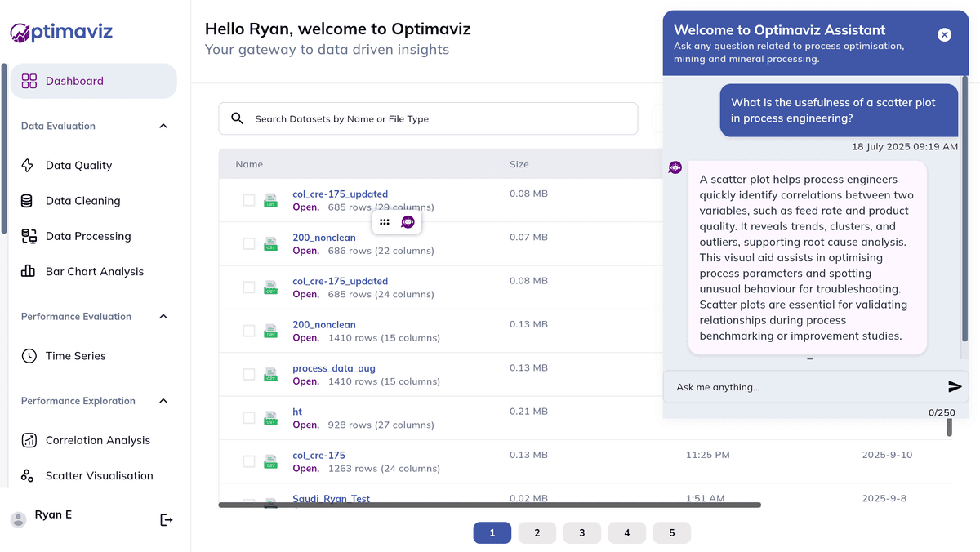Click the Data Cleaning database icon
Viewport: 980px width, 552px height.
(x=28, y=201)
